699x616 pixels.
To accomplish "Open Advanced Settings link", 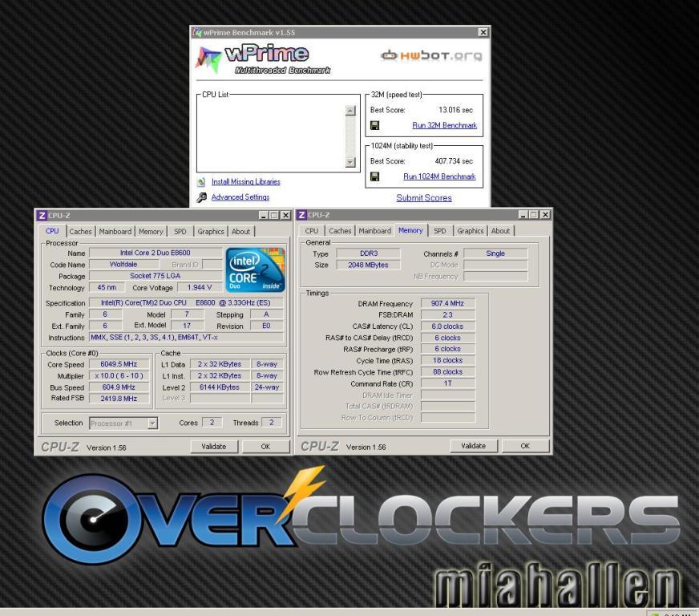I will [240, 197].
